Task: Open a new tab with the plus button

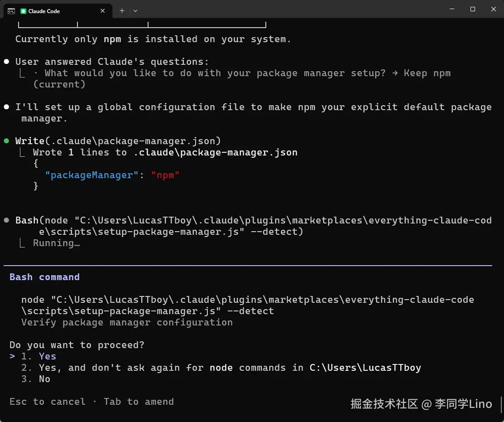Action: 122,11
